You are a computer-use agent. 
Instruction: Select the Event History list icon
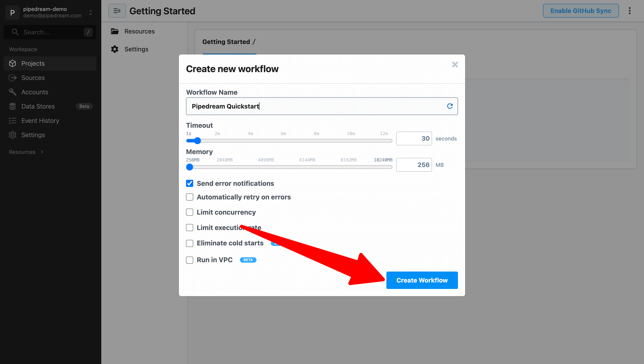pyautogui.click(x=13, y=121)
